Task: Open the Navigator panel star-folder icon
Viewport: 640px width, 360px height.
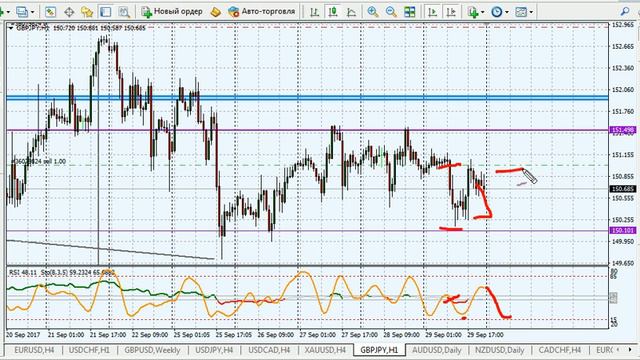Action: coord(87,12)
